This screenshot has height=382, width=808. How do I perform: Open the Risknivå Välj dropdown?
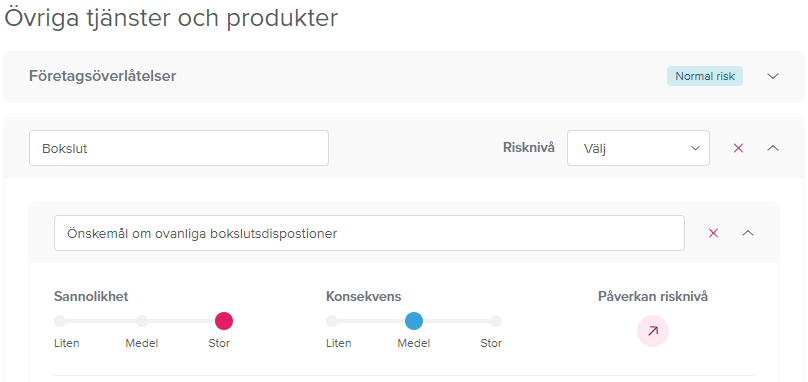[x=638, y=148]
